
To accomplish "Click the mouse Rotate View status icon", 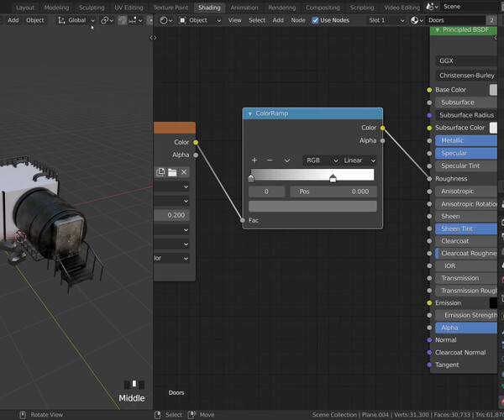I will (23, 415).
